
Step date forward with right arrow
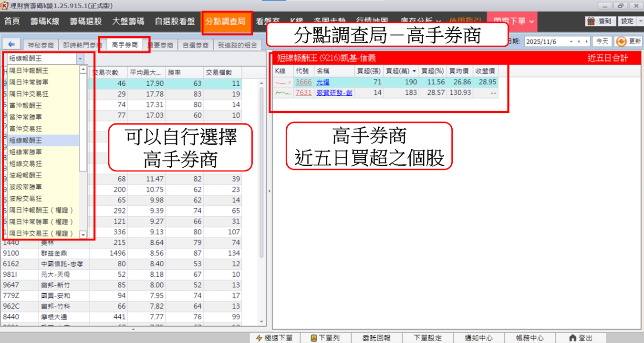pos(586,42)
